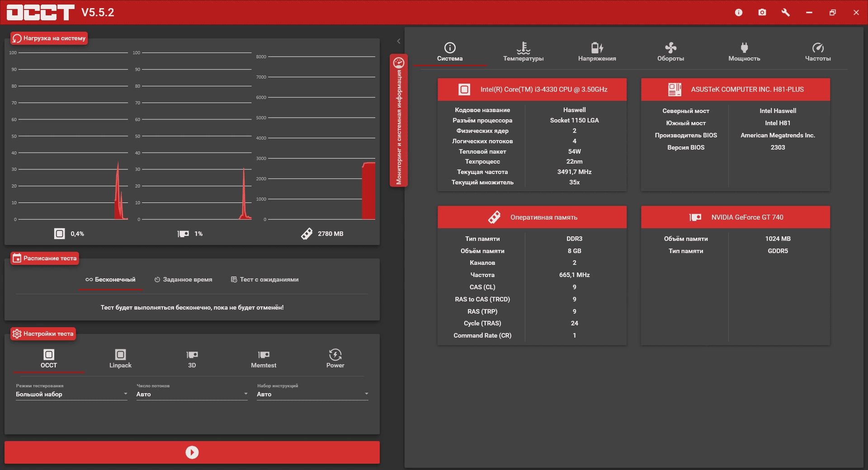Click the Кодовое название Haswell value
Screen dimensions: 868x470
click(574, 110)
